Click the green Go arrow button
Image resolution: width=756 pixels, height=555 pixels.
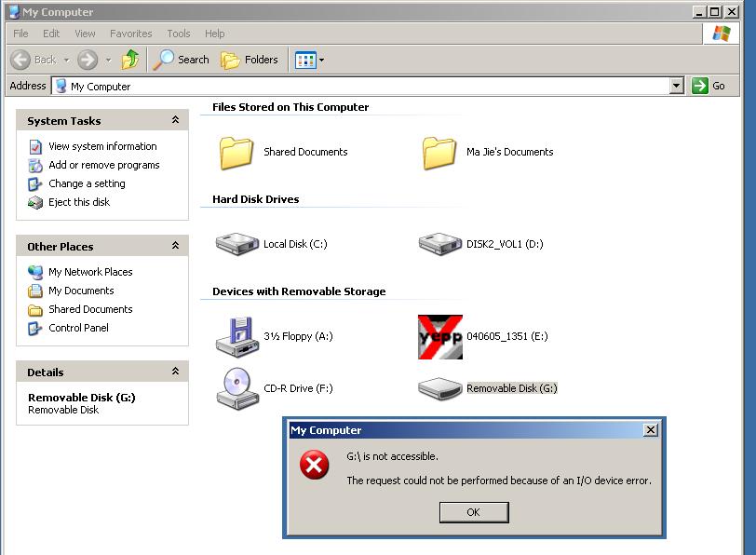point(699,86)
